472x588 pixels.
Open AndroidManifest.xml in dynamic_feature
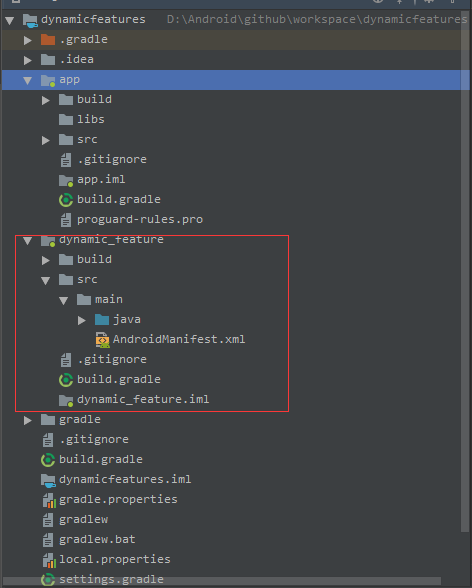pyautogui.click(x=179, y=339)
